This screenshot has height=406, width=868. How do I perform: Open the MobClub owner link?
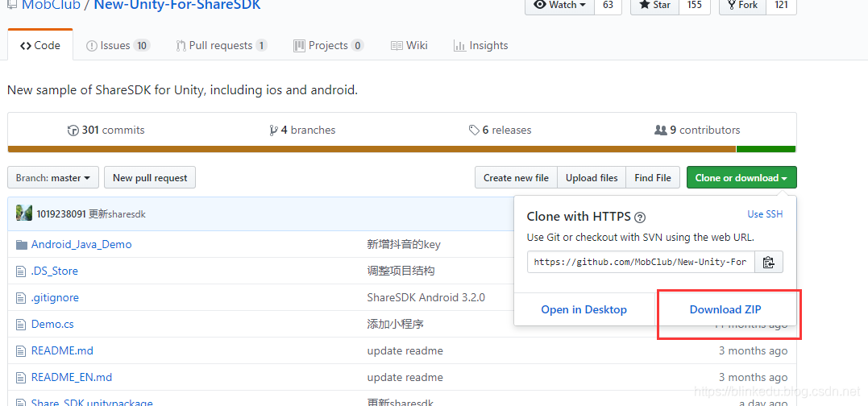point(51,6)
